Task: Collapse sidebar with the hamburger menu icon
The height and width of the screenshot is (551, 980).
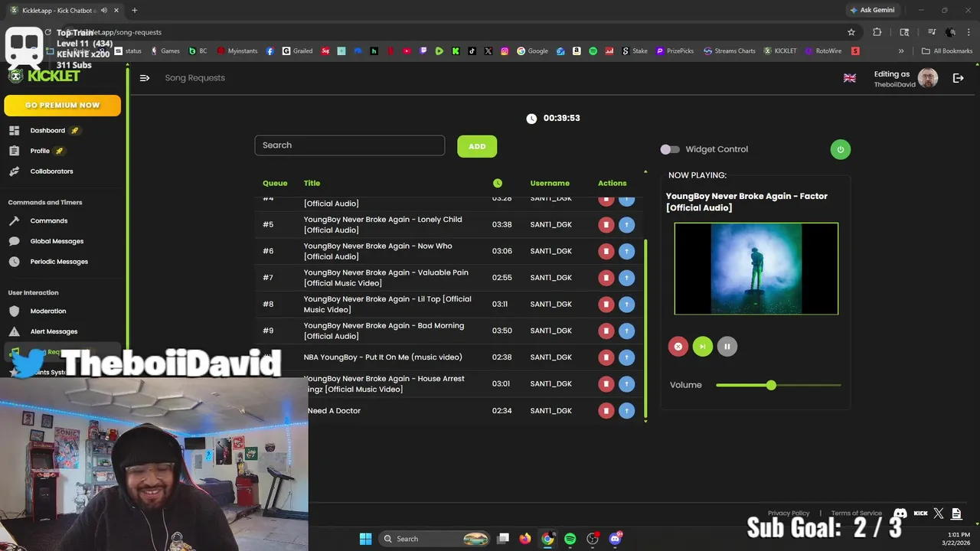Action: pos(145,78)
